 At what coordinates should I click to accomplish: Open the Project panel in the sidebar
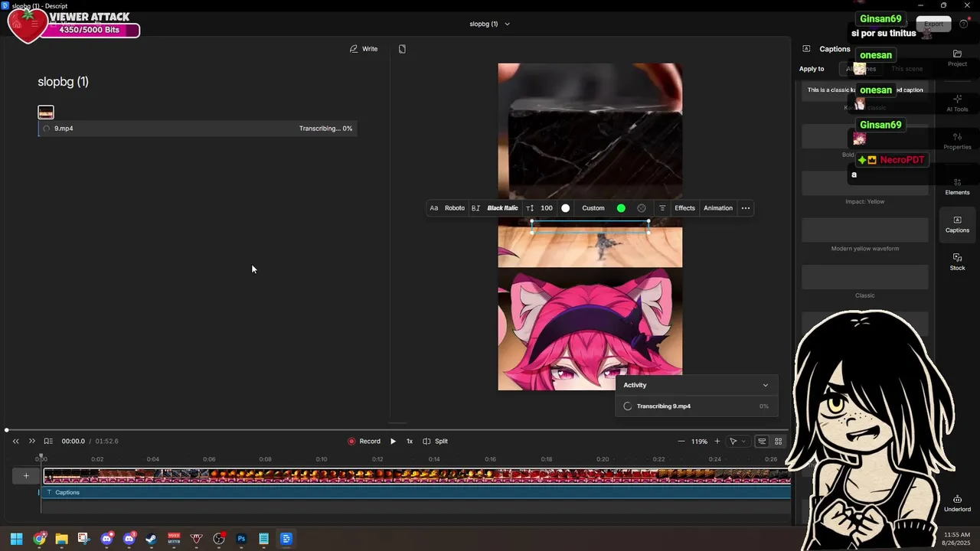click(x=957, y=58)
